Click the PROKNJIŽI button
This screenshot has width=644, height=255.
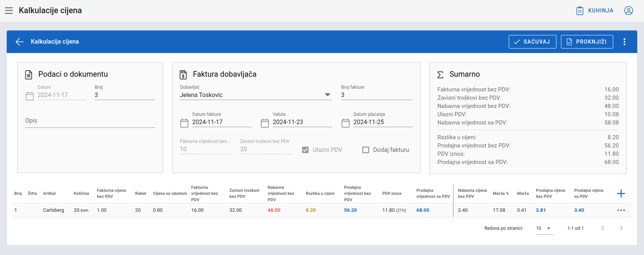(x=587, y=42)
